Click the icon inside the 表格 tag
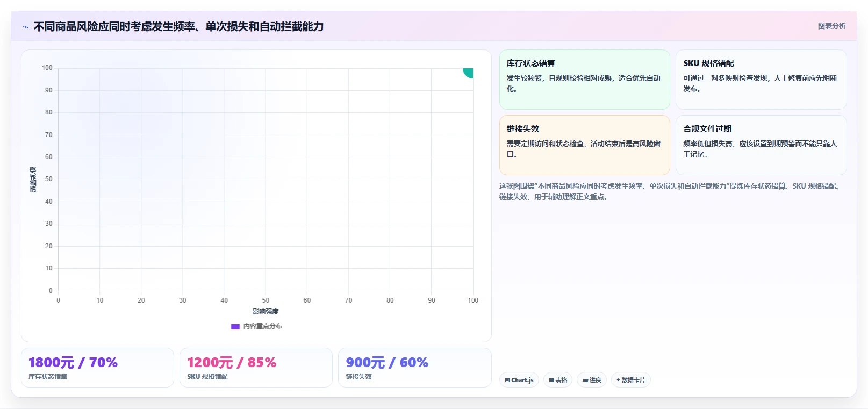The height and width of the screenshot is (409, 868). (551, 380)
